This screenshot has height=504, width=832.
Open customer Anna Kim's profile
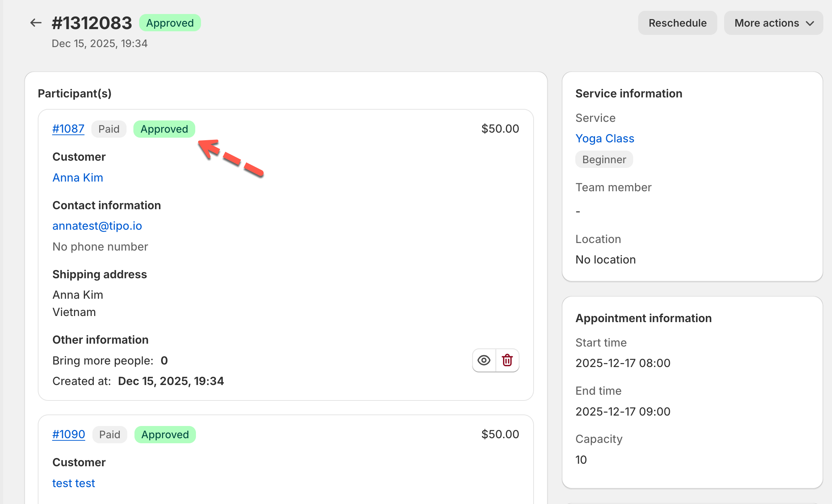point(78,178)
